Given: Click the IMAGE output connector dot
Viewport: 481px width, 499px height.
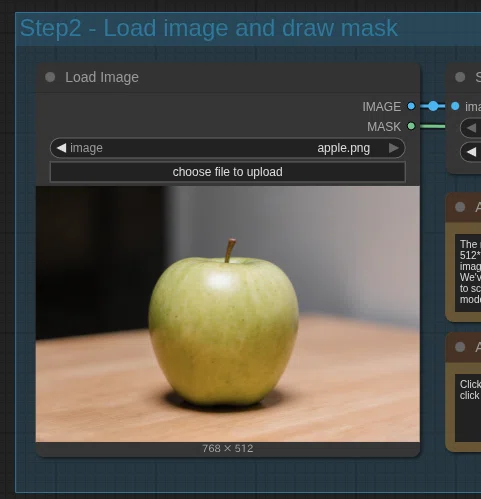Looking at the screenshot, I should click(x=411, y=106).
